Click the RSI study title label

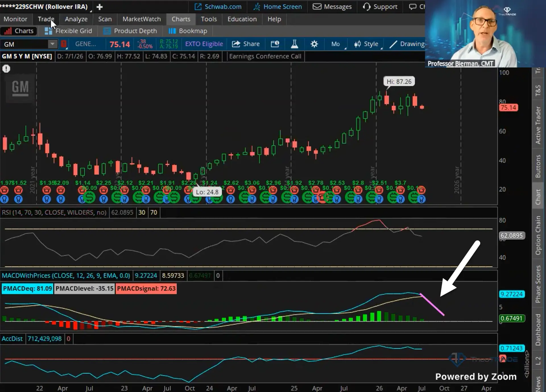point(54,212)
